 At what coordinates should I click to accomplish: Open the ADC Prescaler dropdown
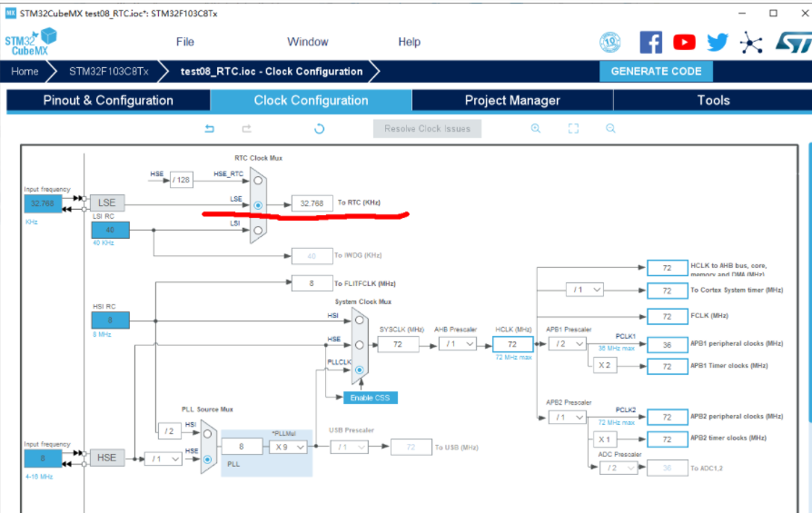point(619,468)
